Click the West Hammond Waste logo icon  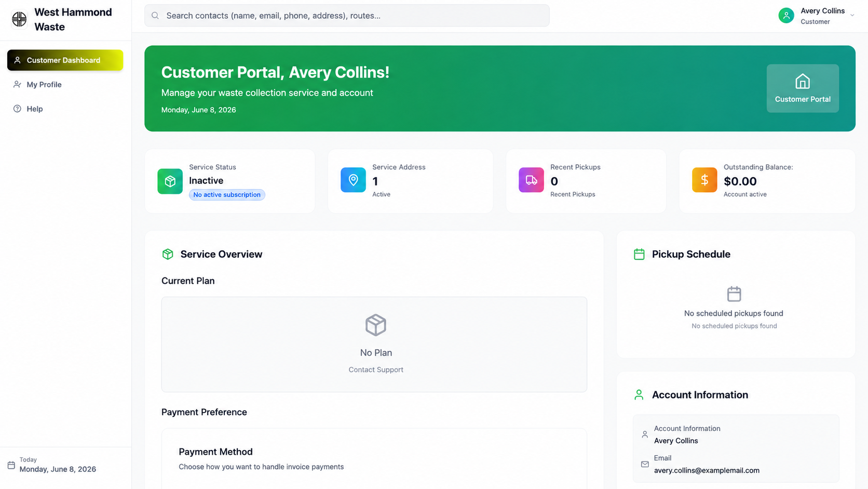click(19, 19)
